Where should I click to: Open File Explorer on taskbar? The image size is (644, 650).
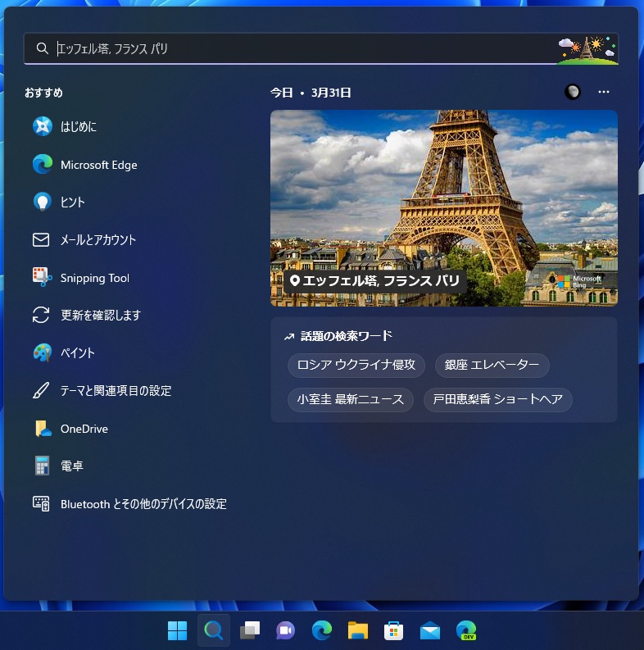pyautogui.click(x=357, y=630)
